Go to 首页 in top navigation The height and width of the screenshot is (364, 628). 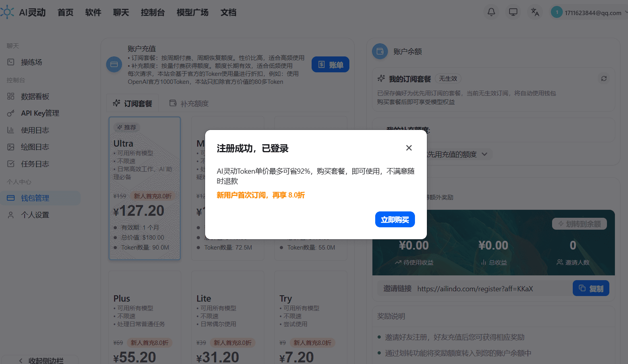point(66,13)
